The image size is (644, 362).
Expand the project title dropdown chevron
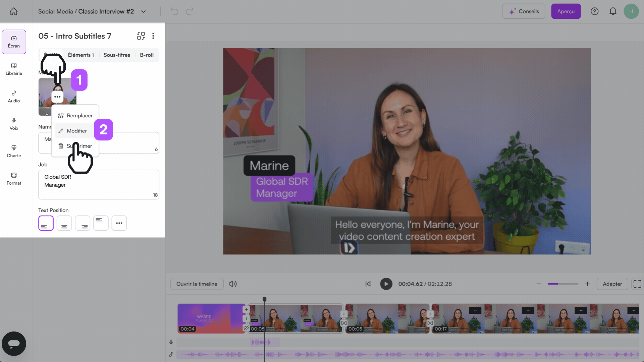click(144, 11)
